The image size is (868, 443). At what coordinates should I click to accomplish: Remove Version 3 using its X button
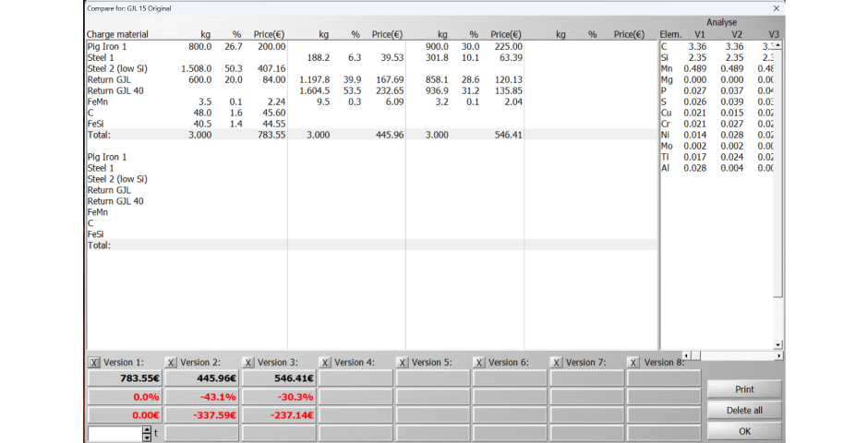[247, 363]
